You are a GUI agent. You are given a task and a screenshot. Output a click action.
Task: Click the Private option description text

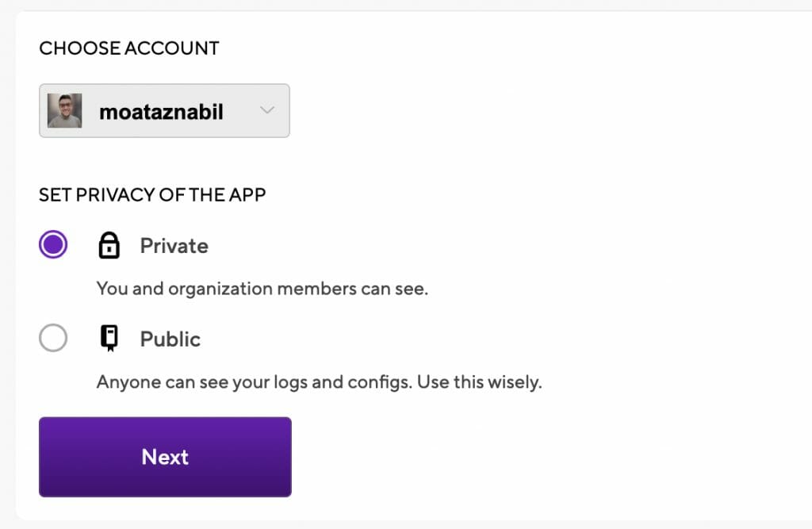click(x=262, y=288)
